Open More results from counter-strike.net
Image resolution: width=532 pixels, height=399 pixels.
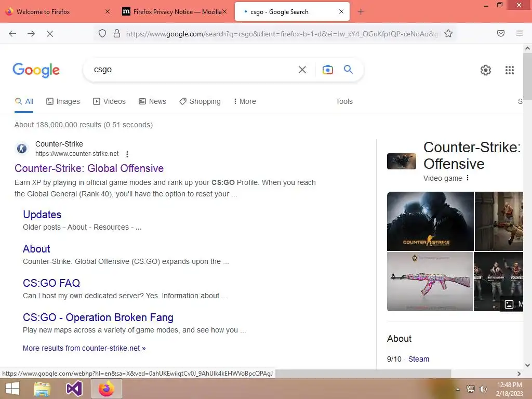pos(84,348)
